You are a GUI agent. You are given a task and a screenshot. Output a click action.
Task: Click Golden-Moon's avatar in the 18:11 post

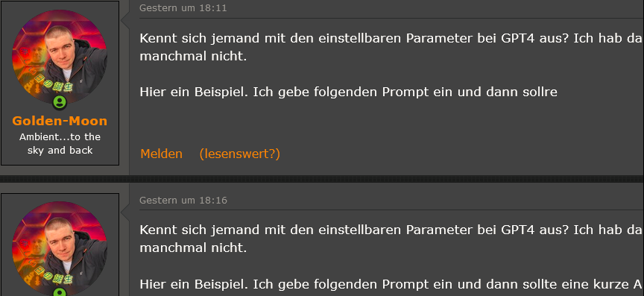click(x=60, y=57)
